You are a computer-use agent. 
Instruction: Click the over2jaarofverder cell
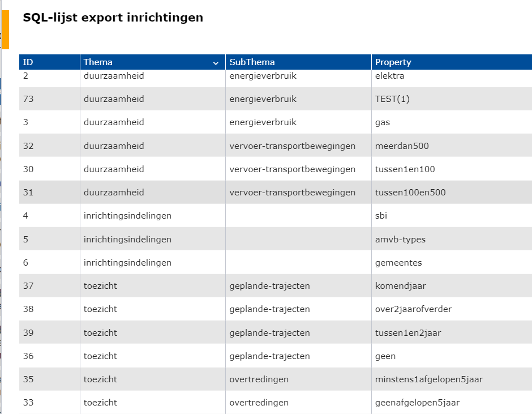(413, 309)
